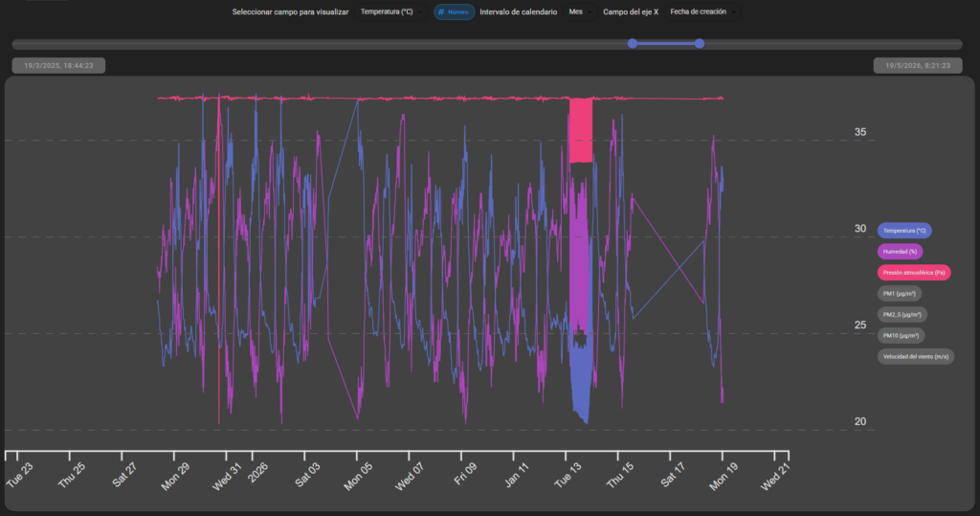Screen dimensions: 980x516
Task: Click the start date label 19/3/2025, 18:44:23
Action: pyautogui.click(x=58, y=65)
